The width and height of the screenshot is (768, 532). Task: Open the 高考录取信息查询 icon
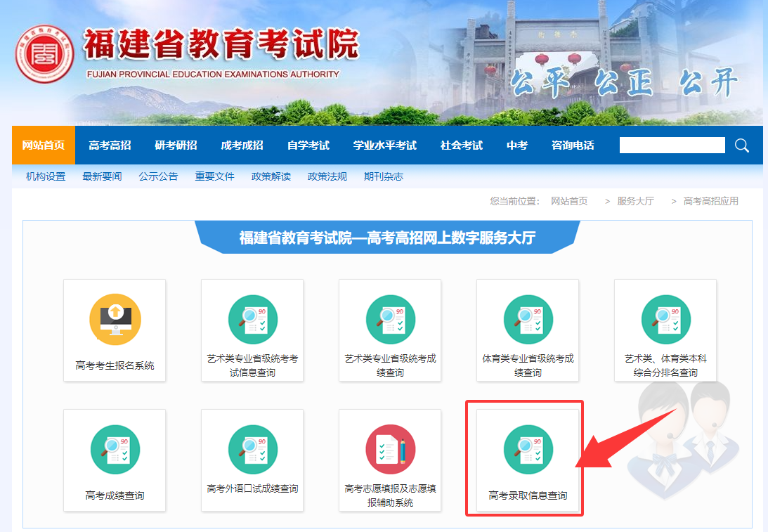528,449
